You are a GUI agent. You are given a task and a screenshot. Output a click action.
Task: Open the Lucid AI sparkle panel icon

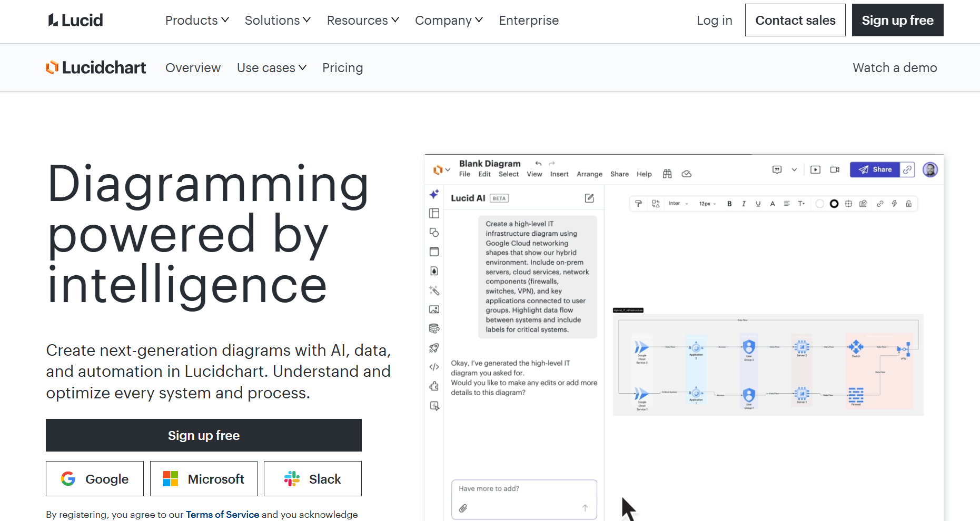(x=434, y=195)
